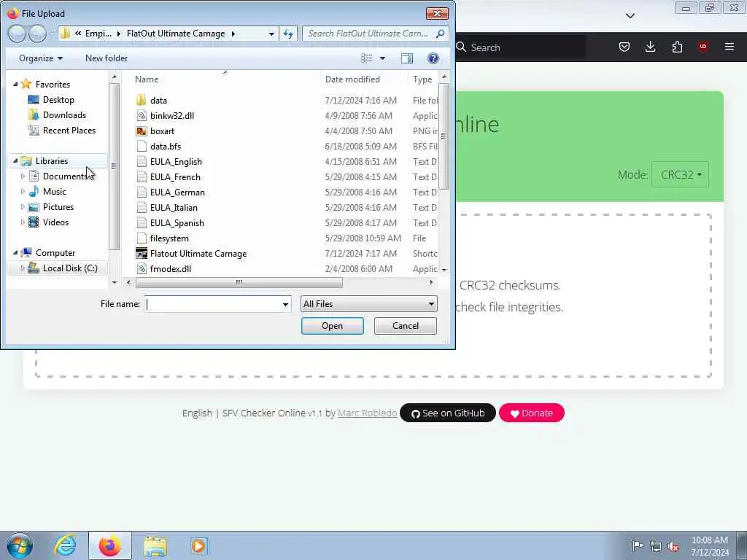Click the file list vertical scrollbar thumb
Viewport: 747px width, 560px height.
click(444, 136)
